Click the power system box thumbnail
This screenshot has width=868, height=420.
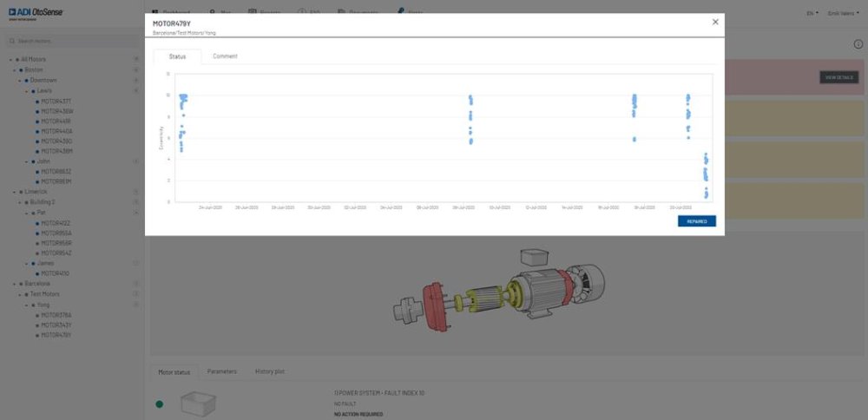tap(198, 404)
